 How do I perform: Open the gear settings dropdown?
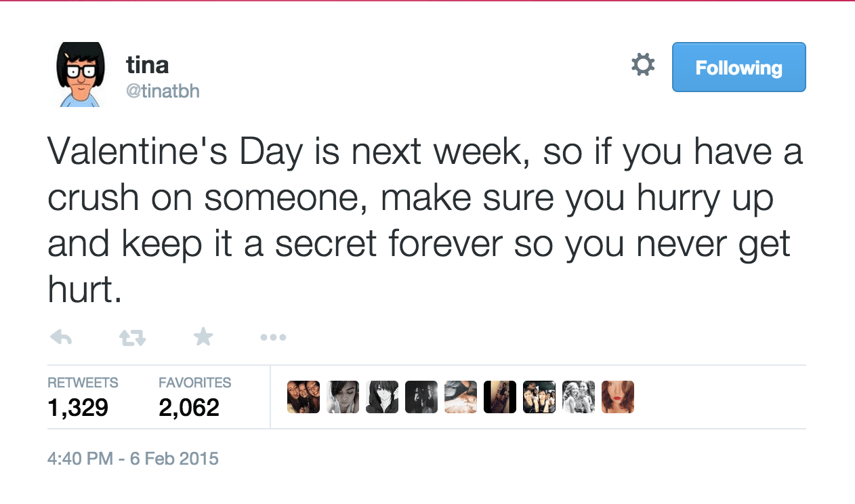click(x=643, y=65)
